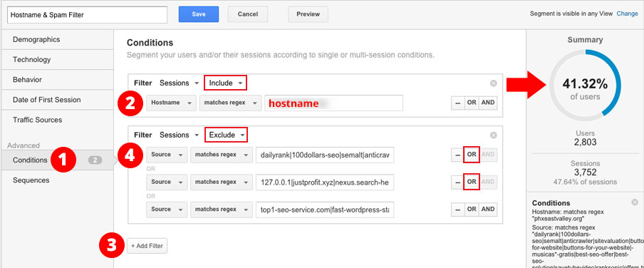Click AND on the Hostname condition row
644x268 pixels.
click(487, 103)
